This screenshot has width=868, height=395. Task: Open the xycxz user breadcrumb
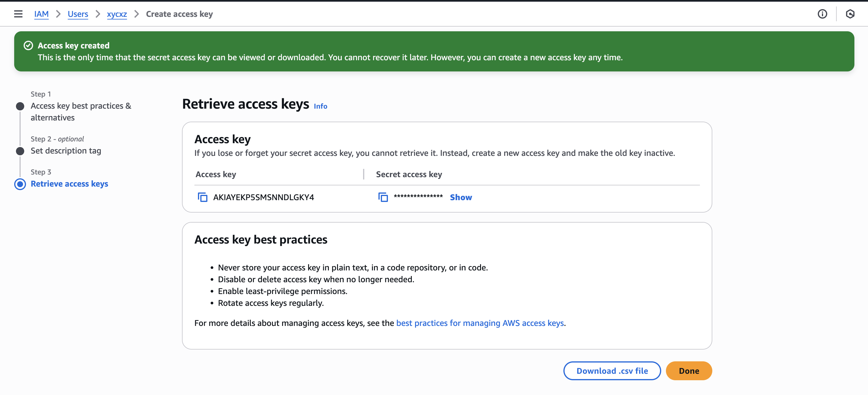[x=117, y=14]
